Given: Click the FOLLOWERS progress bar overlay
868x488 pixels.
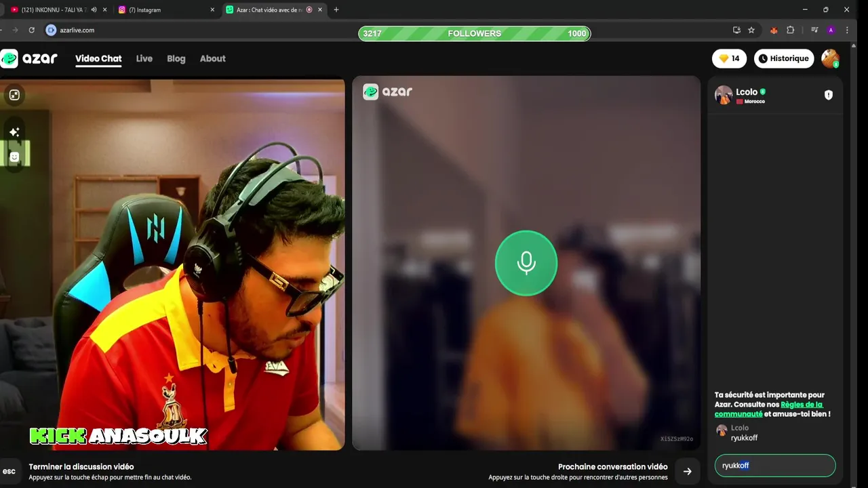Looking at the screenshot, I should pos(474,33).
